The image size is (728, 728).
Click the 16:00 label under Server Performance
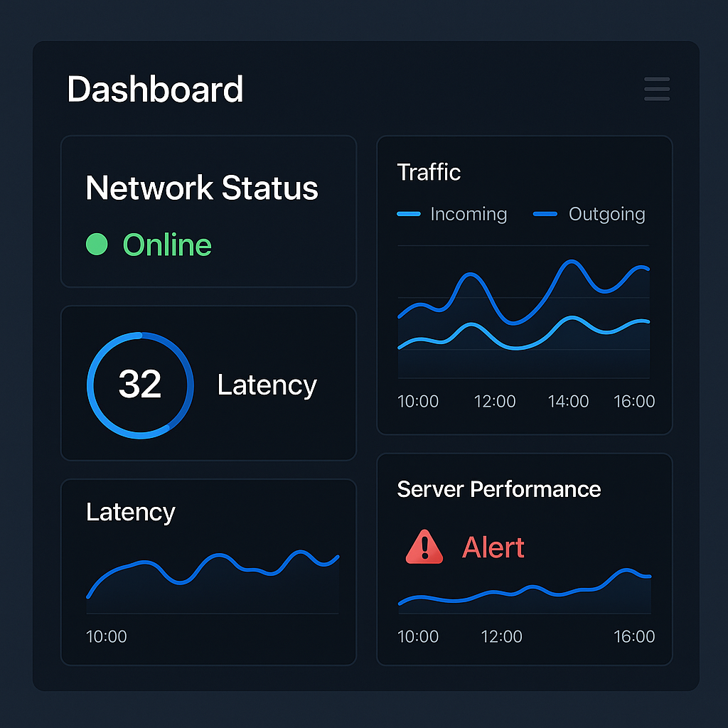pos(634,636)
